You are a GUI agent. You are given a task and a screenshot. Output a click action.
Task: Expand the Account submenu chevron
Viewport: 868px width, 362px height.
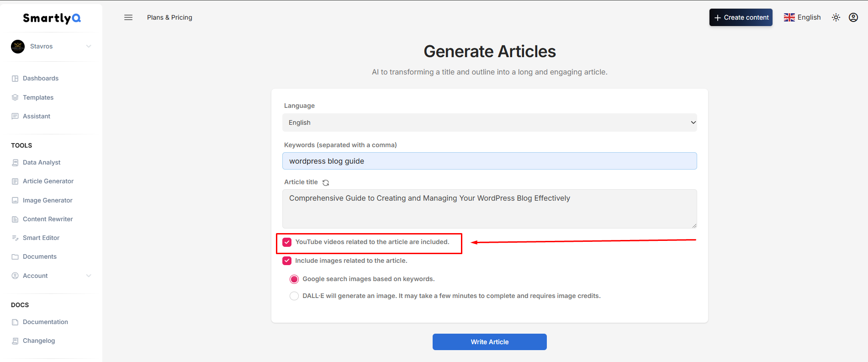pos(89,276)
